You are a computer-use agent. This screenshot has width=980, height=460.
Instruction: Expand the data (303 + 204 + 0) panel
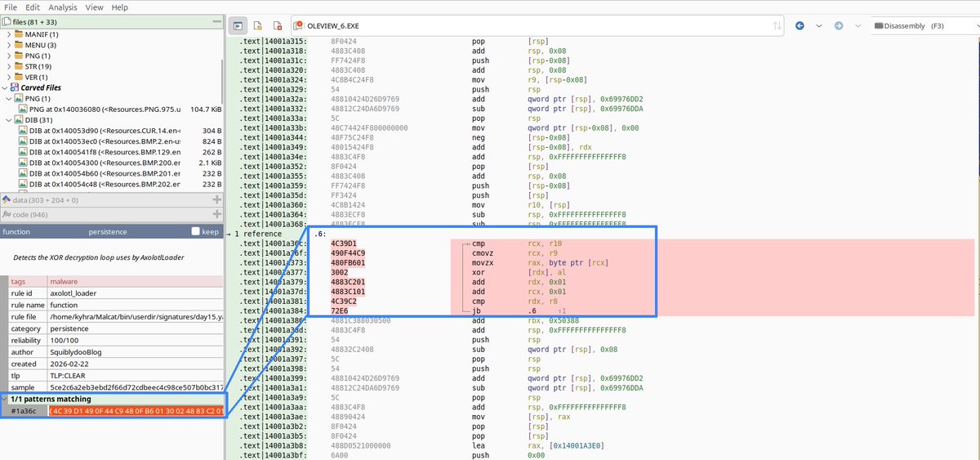216,199
